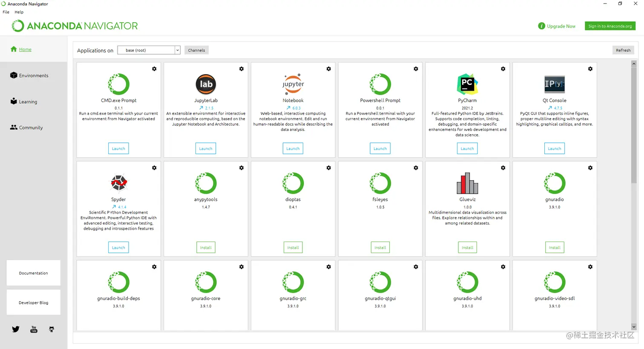Open the GitHub link icon
This screenshot has height=349, width=644.
52,329
